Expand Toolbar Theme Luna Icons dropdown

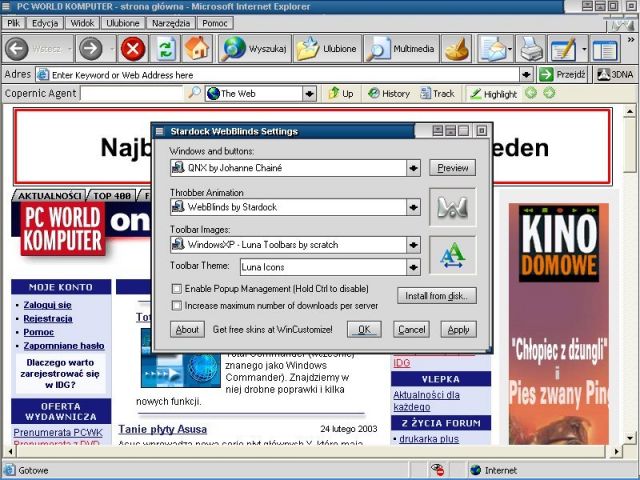tap(413, 267)
